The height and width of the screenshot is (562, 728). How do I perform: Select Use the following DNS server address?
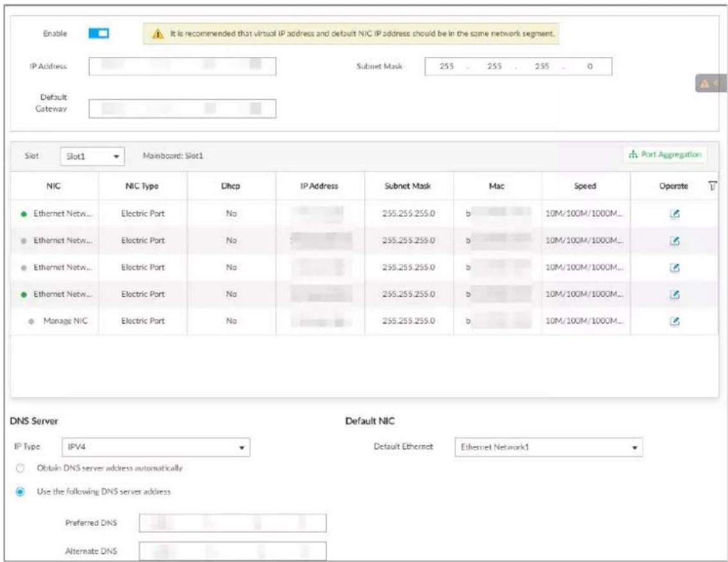coord(20,491)
